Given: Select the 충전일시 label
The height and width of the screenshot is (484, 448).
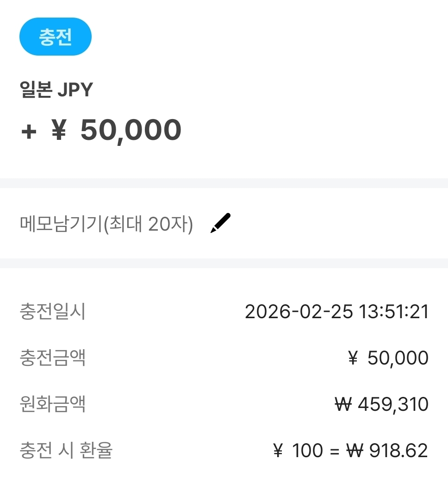Looking at the screenshot, I should coord(53,312).
